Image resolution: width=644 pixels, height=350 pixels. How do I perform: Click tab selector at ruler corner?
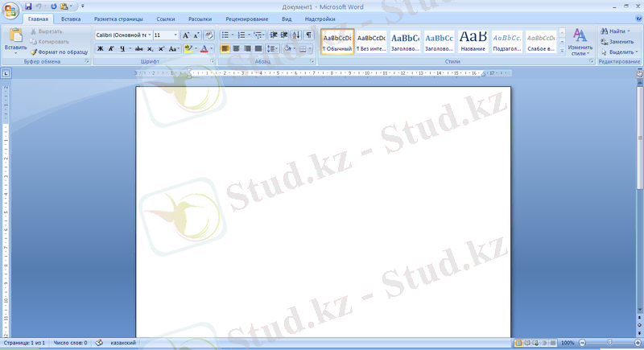6,73
